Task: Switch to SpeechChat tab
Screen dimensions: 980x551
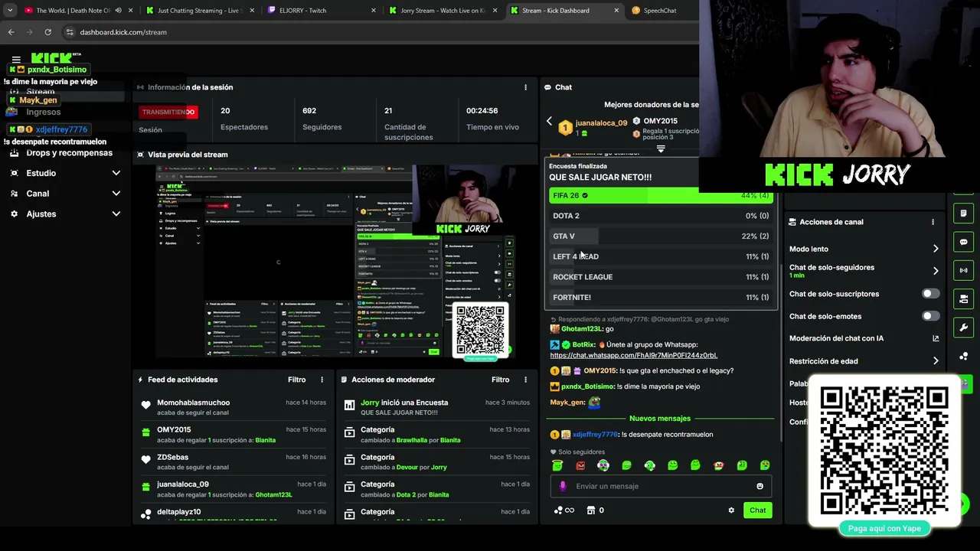Action: click(659, 11)
